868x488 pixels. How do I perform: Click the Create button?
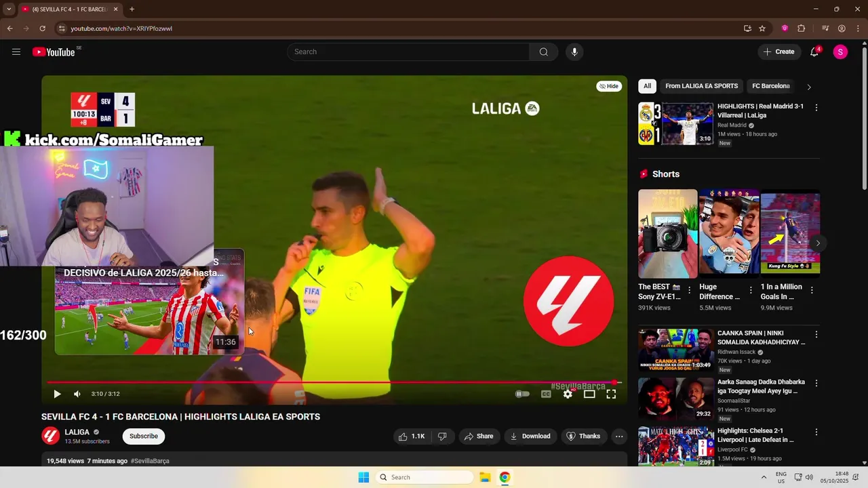pos(778,52)
